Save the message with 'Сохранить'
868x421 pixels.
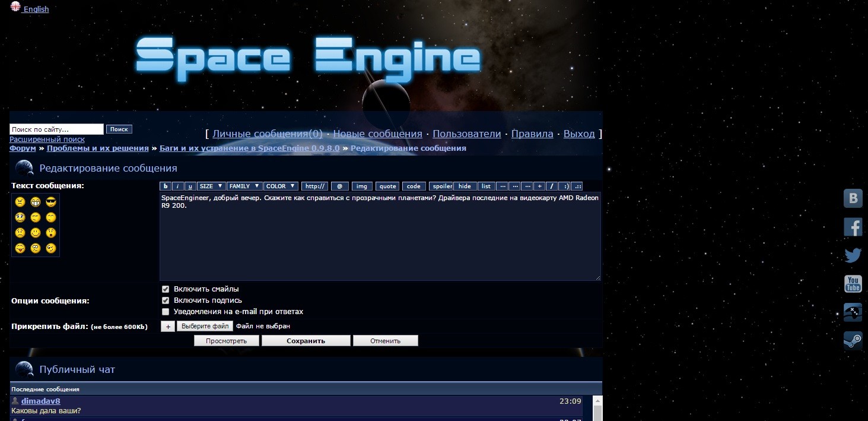coord(306,341)
